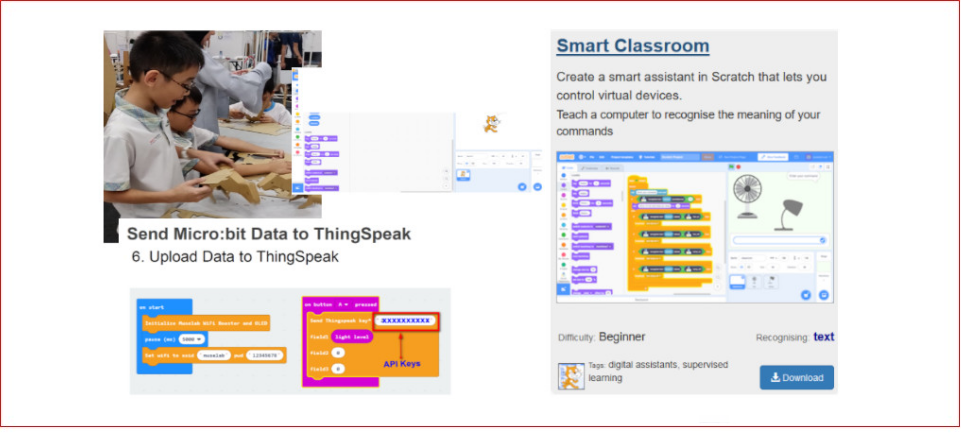Screen dimensions: 966x436
Task: Click the Thingspeak key XXXXXXXXXX input field
Action: pos(404,321)
